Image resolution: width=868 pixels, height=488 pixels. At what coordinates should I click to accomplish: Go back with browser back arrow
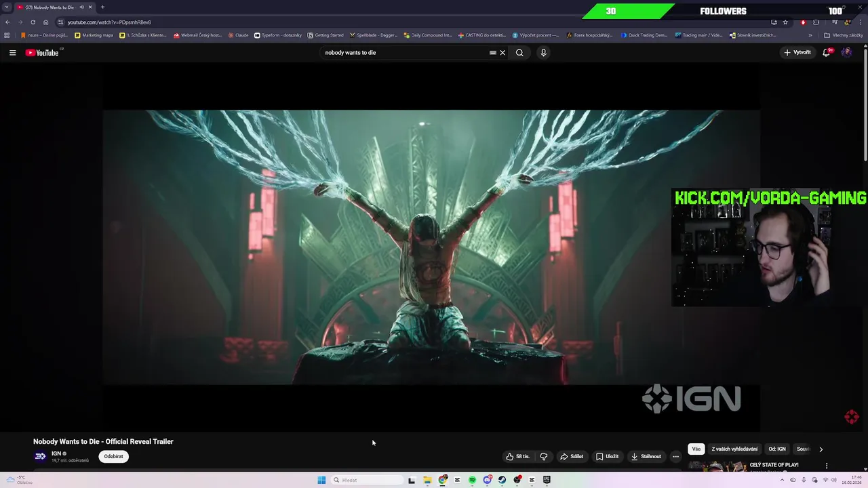(7, 22)
